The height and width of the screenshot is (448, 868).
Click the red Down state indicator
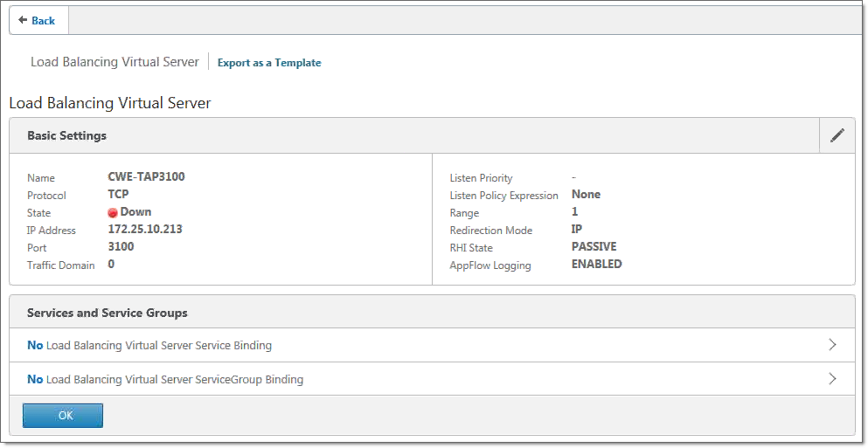[x=113, y=213]
